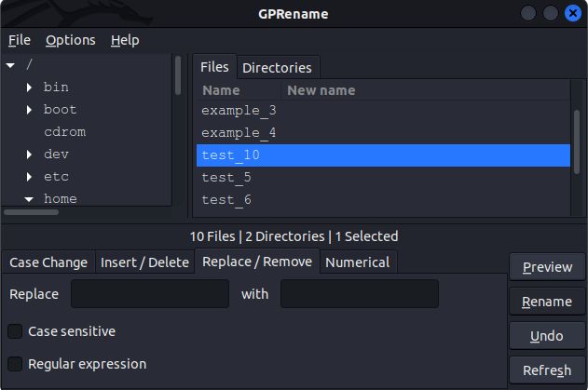Collapse the home folder node

click(x=30, y=199)
